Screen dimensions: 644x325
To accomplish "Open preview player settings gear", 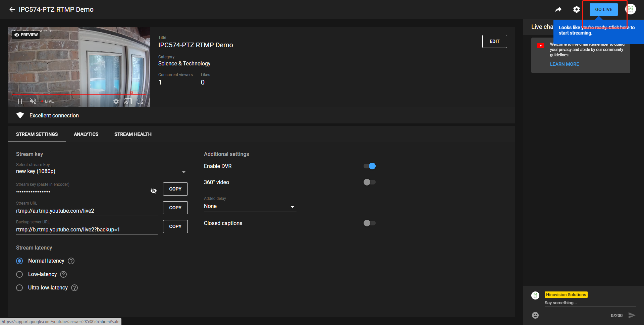I will 116,101.
